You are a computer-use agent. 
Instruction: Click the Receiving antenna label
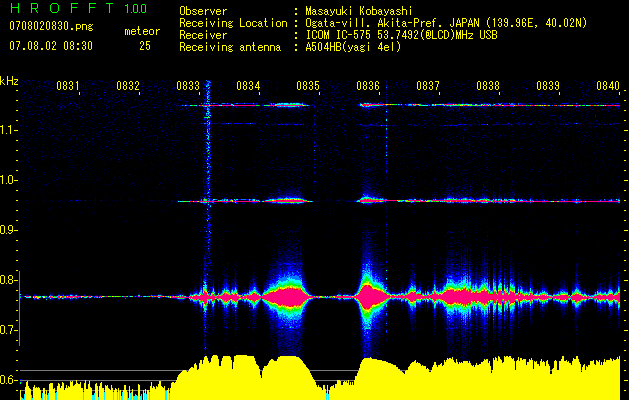tap(230, 47)
